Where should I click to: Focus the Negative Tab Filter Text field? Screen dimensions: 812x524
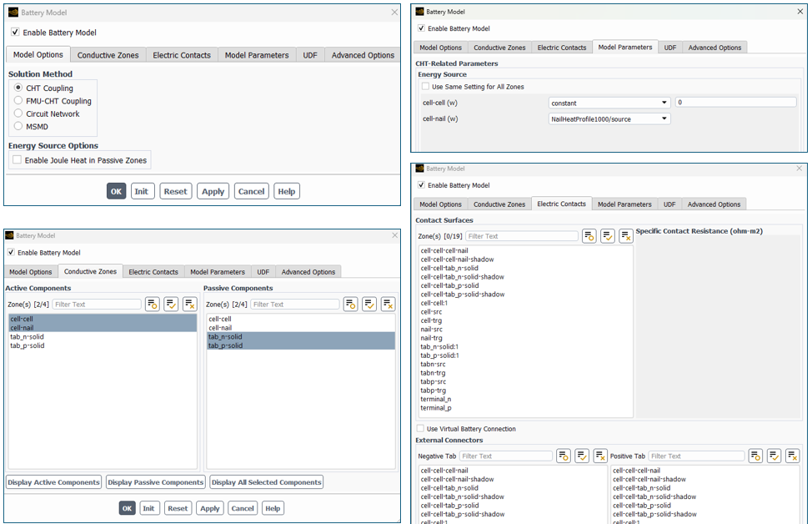(506, 456)
